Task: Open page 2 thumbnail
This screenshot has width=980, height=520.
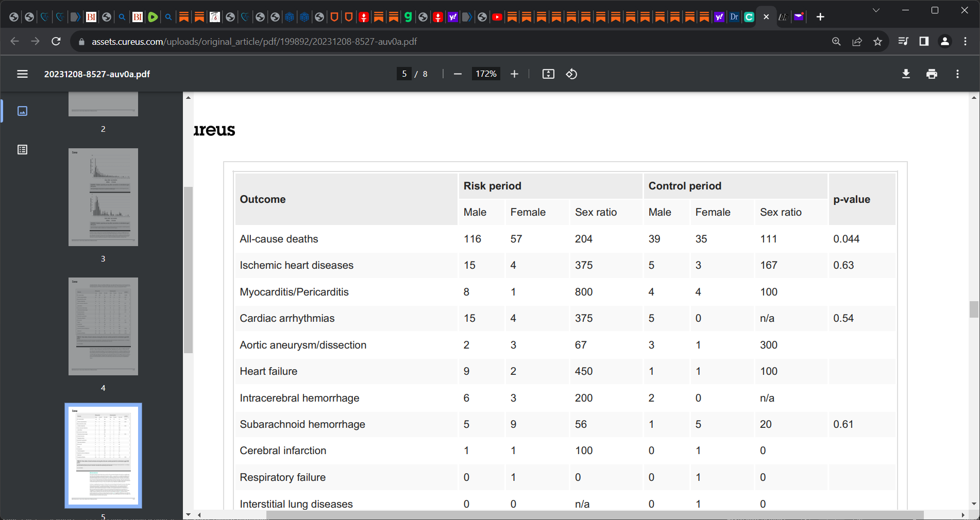Action: point(103,104)
